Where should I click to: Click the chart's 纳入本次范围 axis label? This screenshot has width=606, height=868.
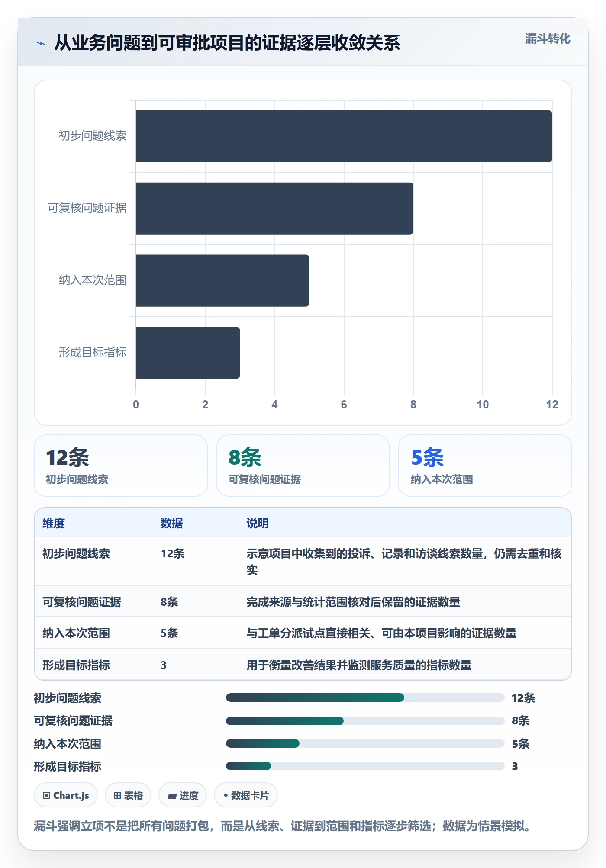click(x=93, y=280)
